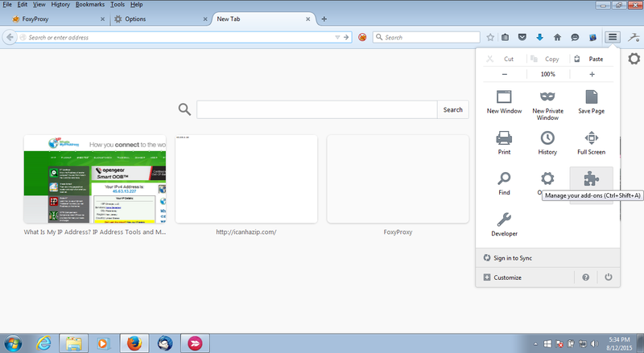
Task: Open the View menu
Action: (39, 5)
